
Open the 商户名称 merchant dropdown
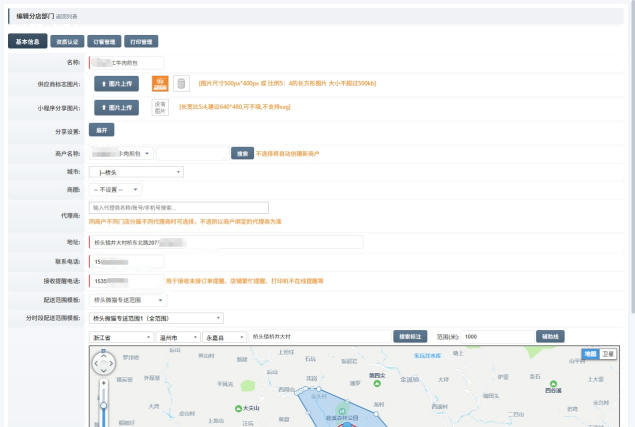point(122,153)
